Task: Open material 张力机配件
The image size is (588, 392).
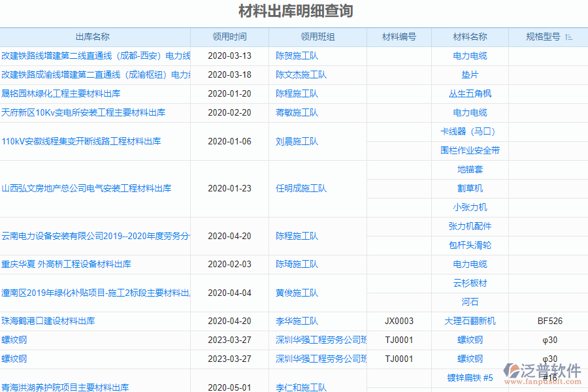Action: pyautogui.click(x=469, y=226)
